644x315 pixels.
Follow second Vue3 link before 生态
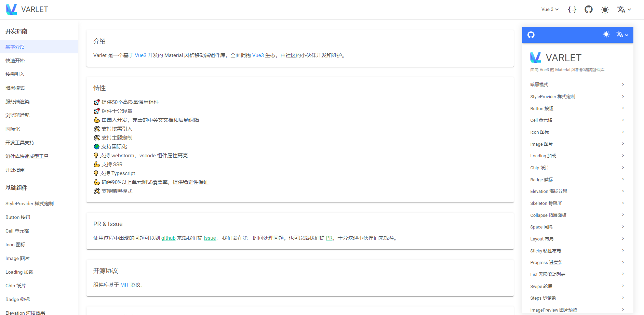pos(258,55)
